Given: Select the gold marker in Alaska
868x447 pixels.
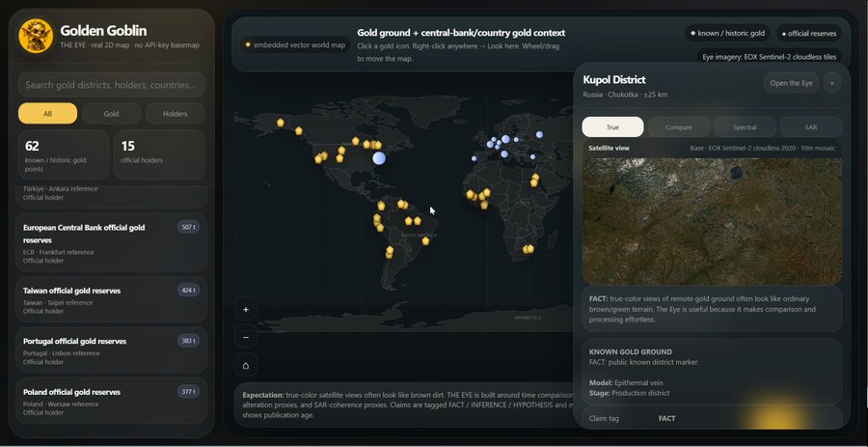Looking at the screenshot, I should pyautogui.click(x=280, y=123).
